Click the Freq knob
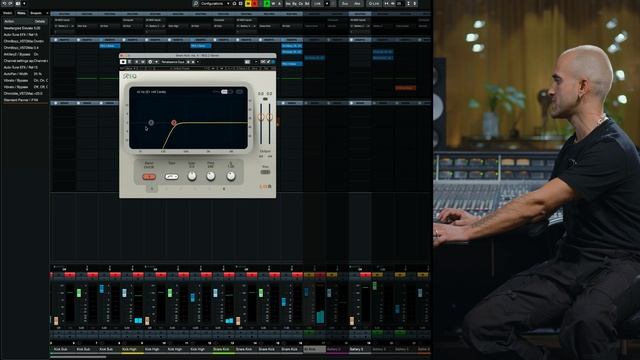Screen dimensions: 640x360 (x=211, y=176)
